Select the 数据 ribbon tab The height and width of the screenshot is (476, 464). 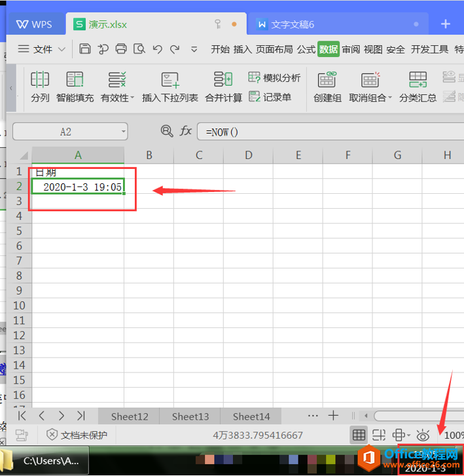coord(329,49)
